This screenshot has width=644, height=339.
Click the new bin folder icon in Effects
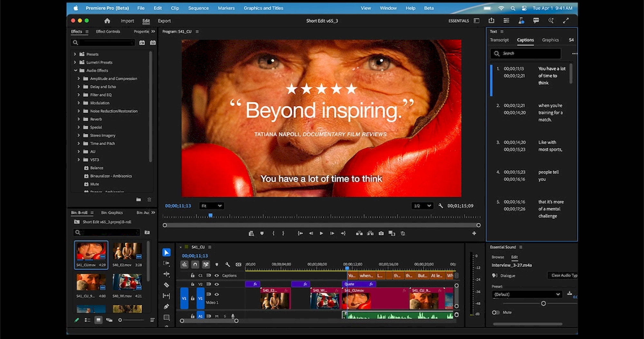pyautogui.click(x=138, y=200)
